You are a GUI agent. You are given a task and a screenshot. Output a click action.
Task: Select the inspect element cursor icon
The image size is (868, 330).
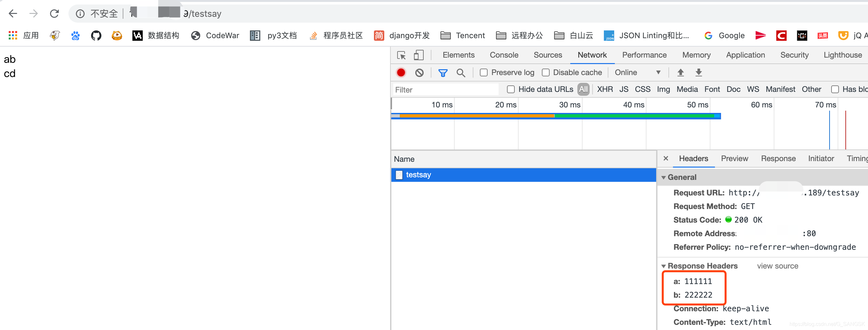pyautogui.click(x=401, y=55)
